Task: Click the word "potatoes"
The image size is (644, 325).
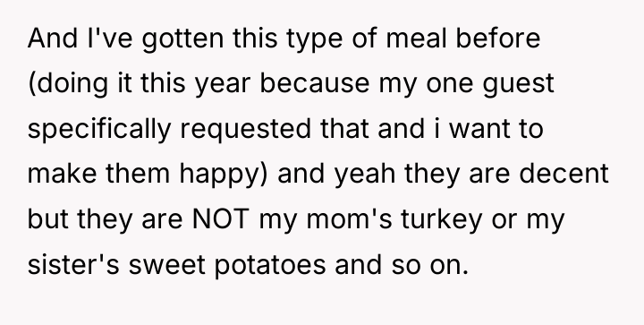Action: [270, 266]
